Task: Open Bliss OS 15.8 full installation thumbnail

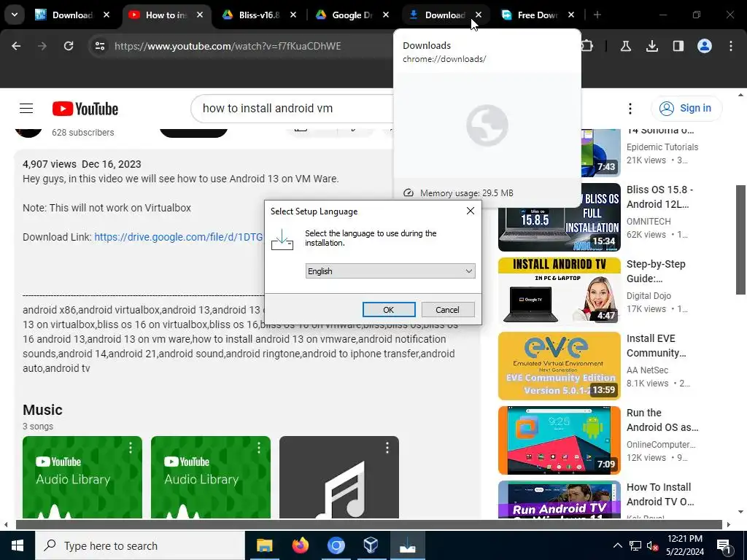Action: 560,217
